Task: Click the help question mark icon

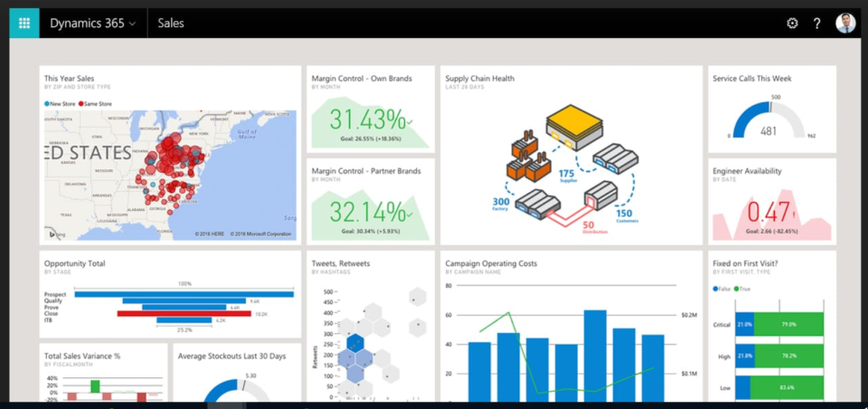Action: [816, 24]
